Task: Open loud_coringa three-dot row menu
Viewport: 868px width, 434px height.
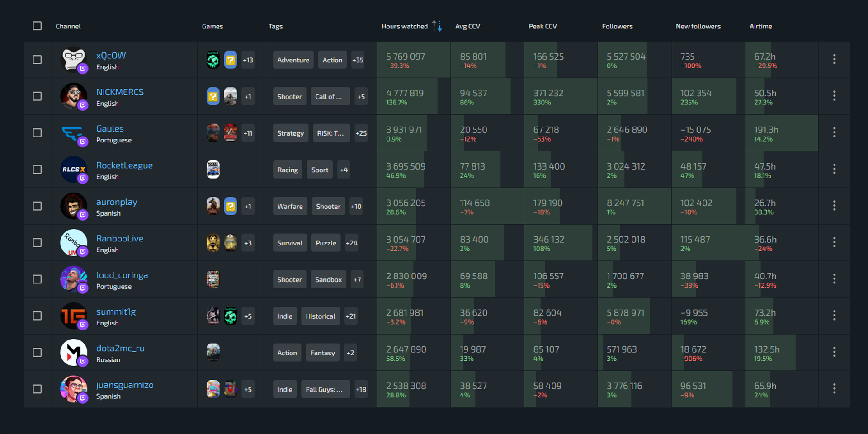Action: click(834, 279)
